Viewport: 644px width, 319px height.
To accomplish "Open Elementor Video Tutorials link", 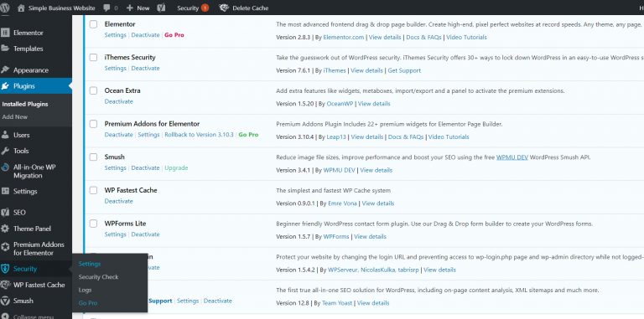I will 466,38.
